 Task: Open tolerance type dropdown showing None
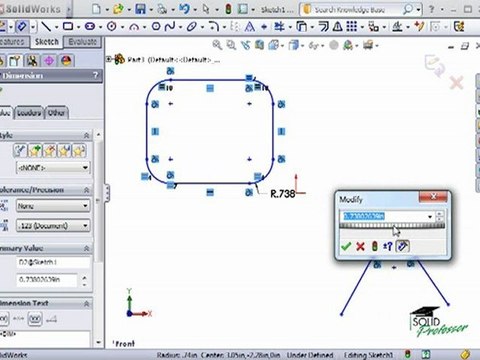click(53, 206)
